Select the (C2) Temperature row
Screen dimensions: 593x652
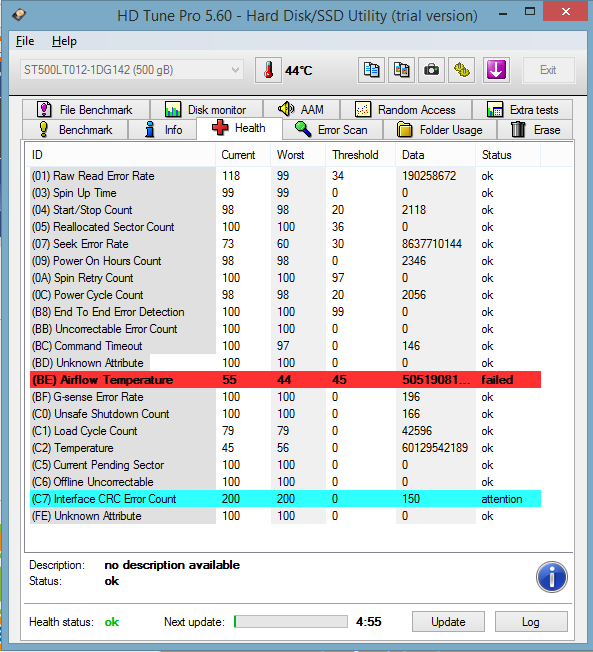pos(285,448)
